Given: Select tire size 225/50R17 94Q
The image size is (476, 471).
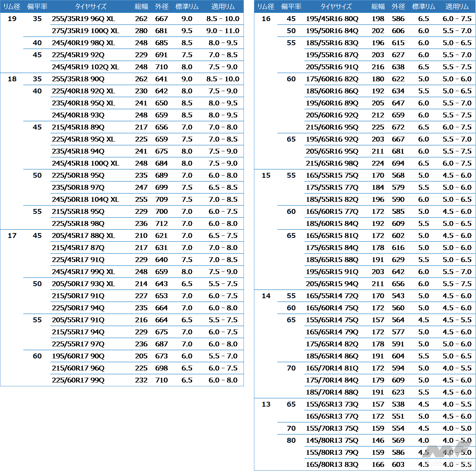Looking at the screenshot, I should click(78, 308).
